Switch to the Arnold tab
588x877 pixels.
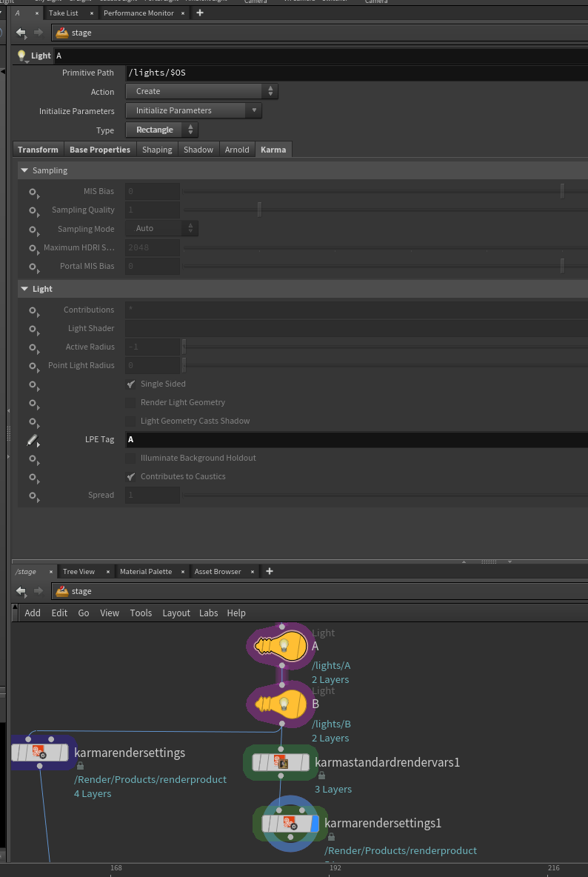pyautogui.click(x=237, y=150)
